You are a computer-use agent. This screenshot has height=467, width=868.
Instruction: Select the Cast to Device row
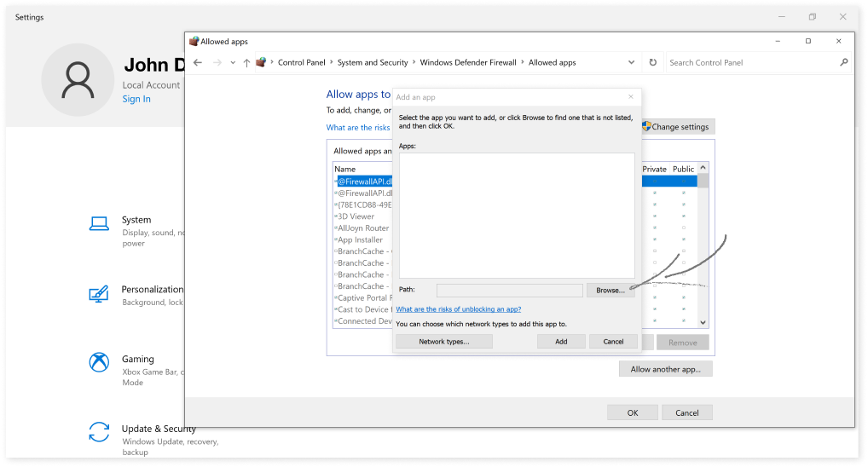[x=364, y=309]
